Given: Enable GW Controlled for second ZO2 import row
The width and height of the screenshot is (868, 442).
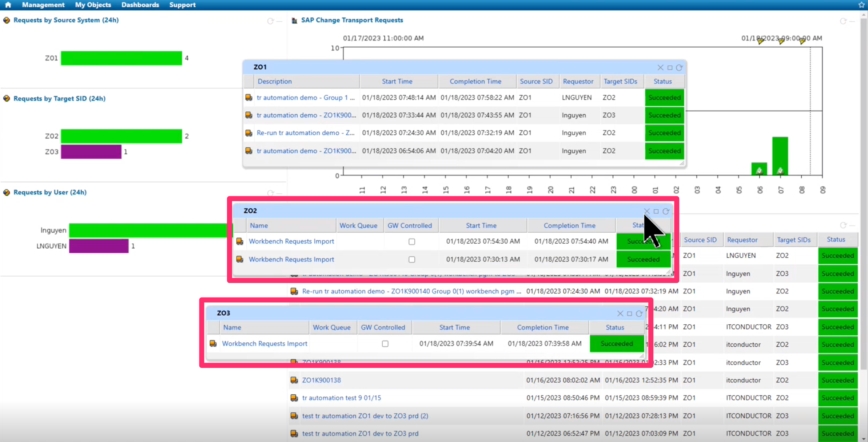Looking at the screenshot, I should (411, 259).
